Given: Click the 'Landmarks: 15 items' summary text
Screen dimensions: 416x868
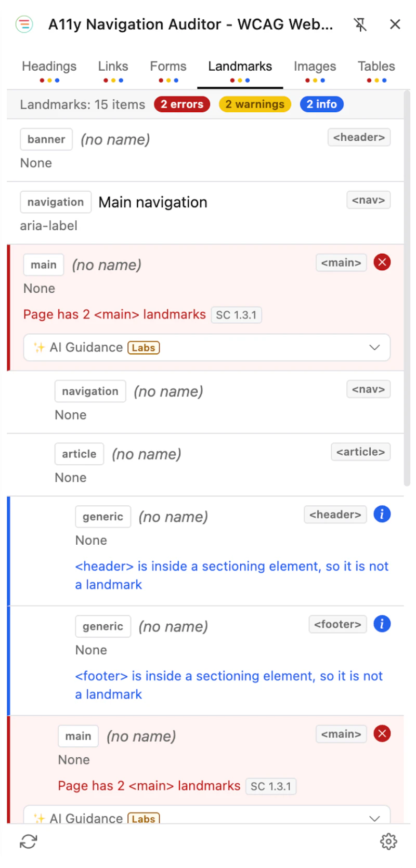Looking at the screenshot, I should click(83, 104).
